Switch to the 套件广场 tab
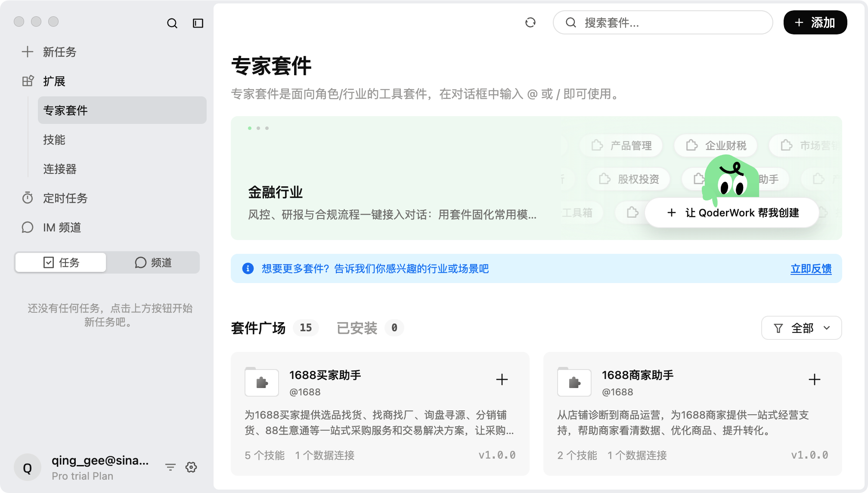The width and height of the screenshot is (868, 493). 258,328
